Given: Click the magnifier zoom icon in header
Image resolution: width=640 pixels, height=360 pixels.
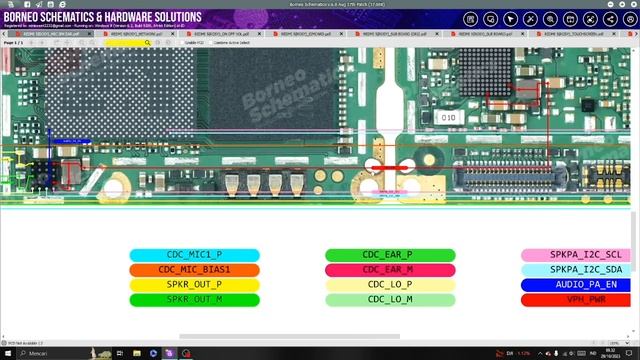Looking at the screenshot, I should [x=551, y=19].
